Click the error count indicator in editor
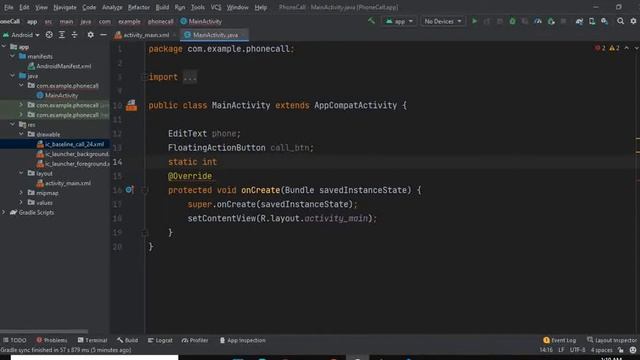 pos(600,48)
